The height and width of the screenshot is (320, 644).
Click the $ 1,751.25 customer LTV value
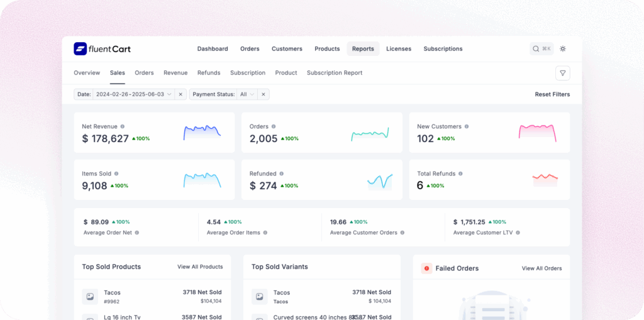pyautogui.click(x=469, y=222)
